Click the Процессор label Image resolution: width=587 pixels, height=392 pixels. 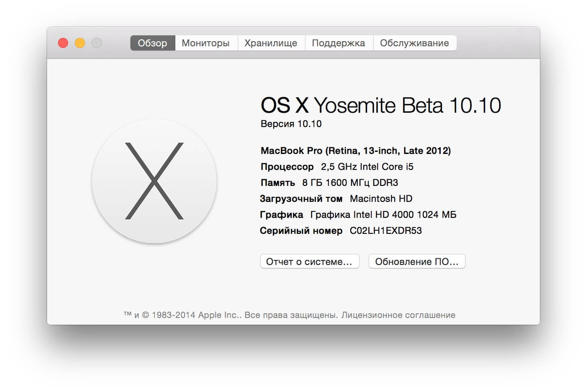pos(287,167)
